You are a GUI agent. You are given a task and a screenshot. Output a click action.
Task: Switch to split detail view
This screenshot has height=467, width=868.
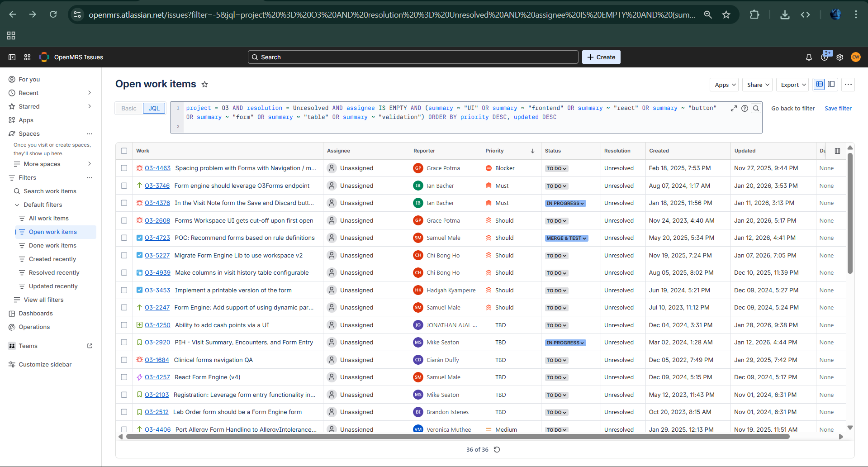point(831,84)
